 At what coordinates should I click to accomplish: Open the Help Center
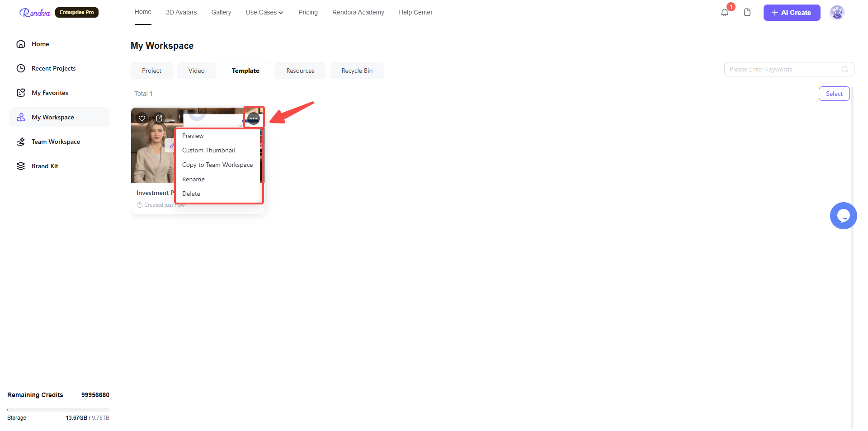pos(415,12)
